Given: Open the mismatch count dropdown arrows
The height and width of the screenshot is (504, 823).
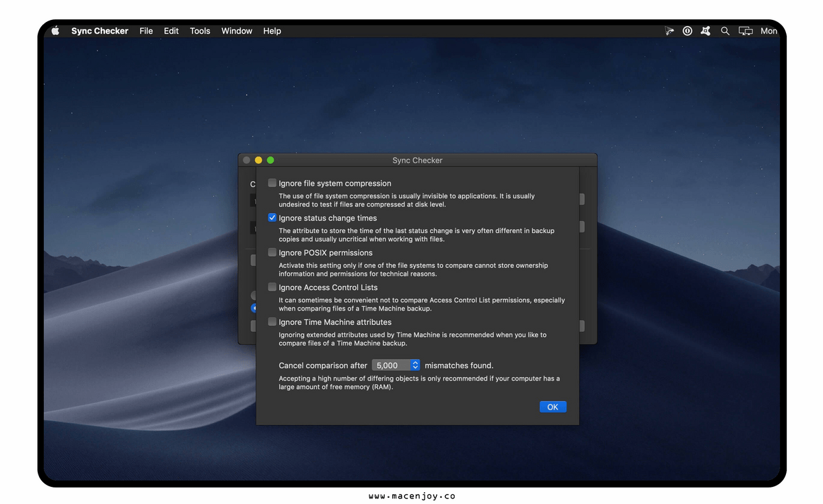Looking at the screenshot, I should pos(415,365).
